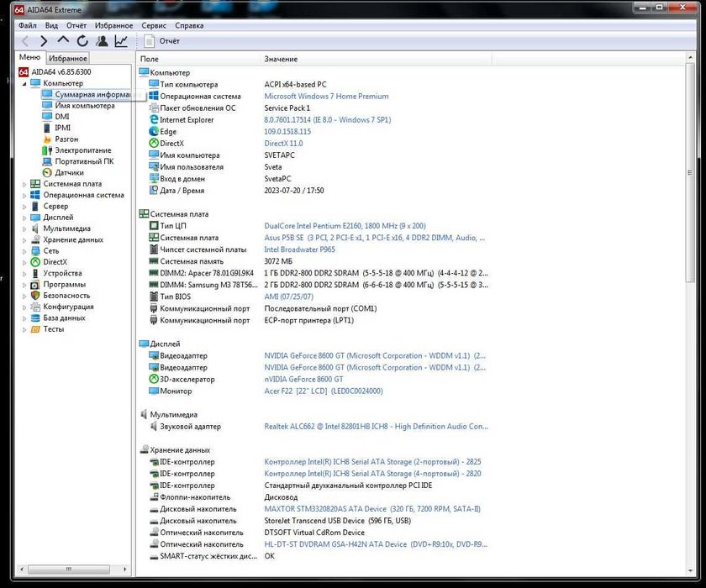Expand the Операционная система tree node
This screenshot has height=588, width=706.
click(x=24, y=195)
